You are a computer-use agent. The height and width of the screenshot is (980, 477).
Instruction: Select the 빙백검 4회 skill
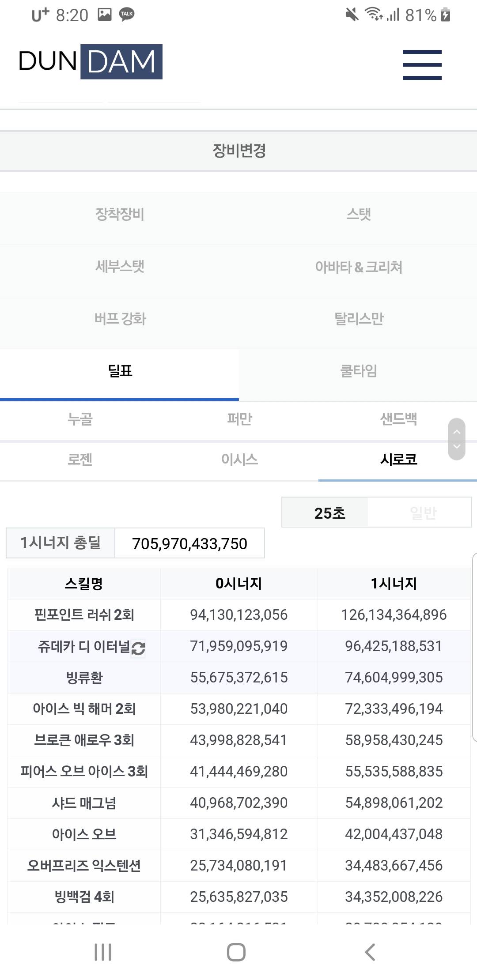[84, 897]
